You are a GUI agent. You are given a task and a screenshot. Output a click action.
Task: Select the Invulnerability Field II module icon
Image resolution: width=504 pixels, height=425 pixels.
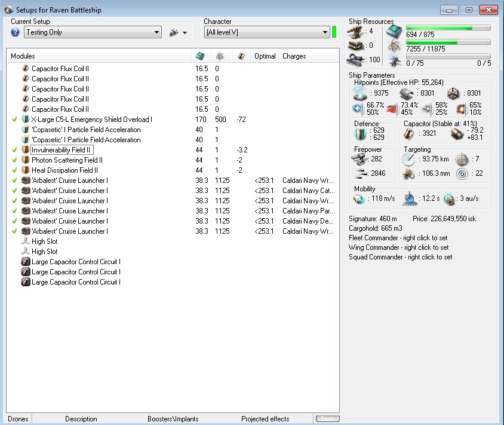[26, 149]
